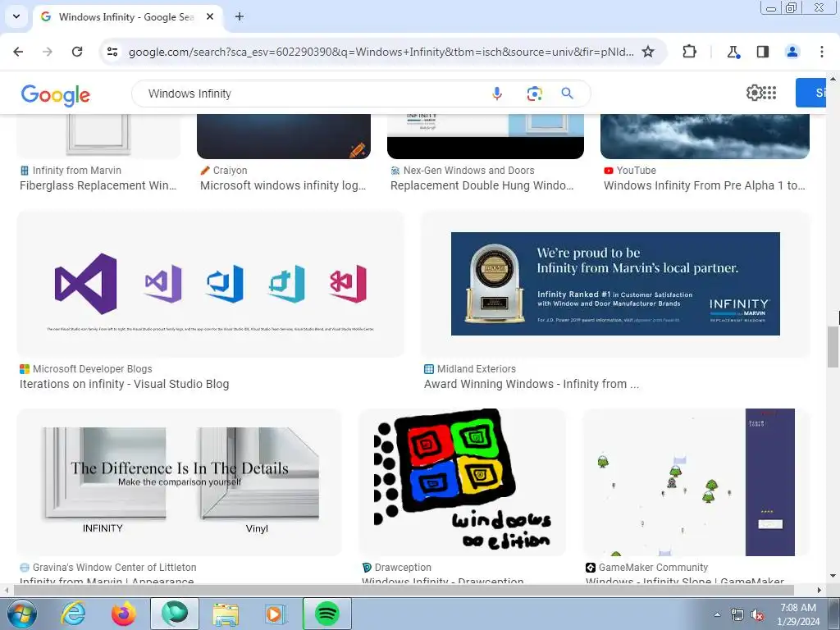The image size is (840, 630).
Task: Open the Craiyon dark blue logo image
Action: tap(284, 137)
